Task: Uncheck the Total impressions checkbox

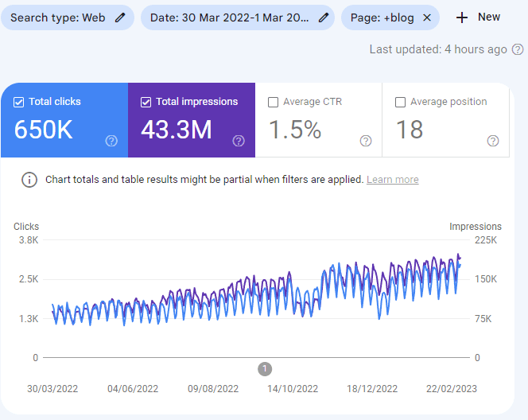Action: (146, 102)
